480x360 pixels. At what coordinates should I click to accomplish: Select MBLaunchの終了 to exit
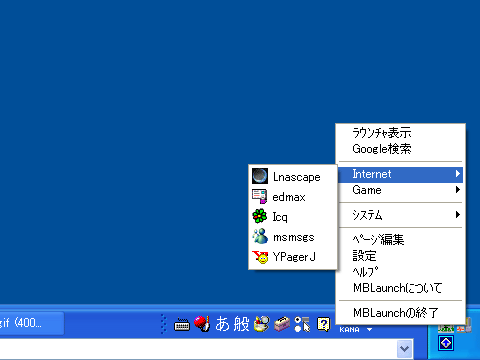[x=400, y=313]
